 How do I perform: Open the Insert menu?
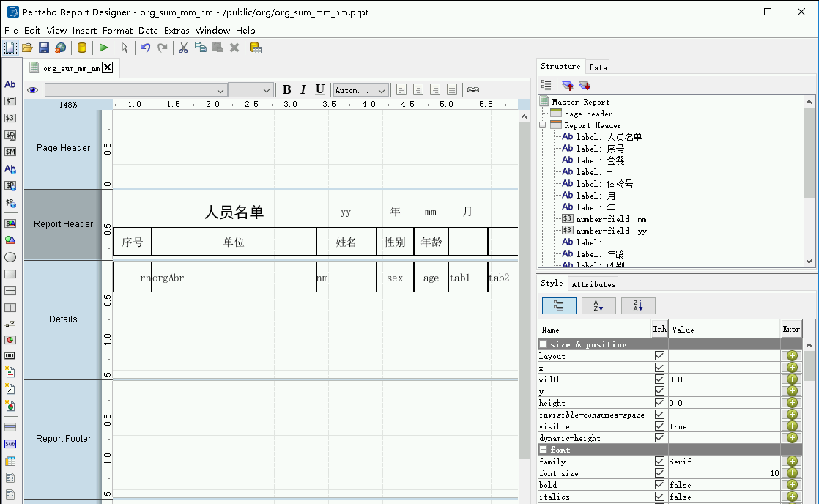[84, 30]
